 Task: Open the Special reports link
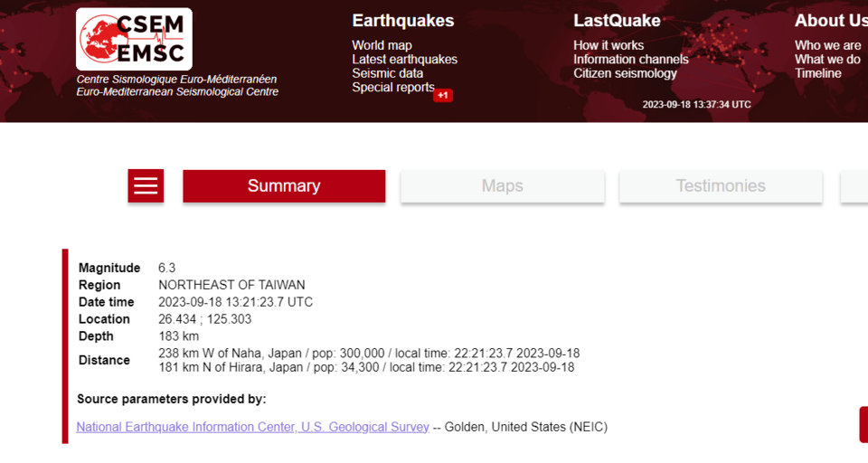pos(393,87)
